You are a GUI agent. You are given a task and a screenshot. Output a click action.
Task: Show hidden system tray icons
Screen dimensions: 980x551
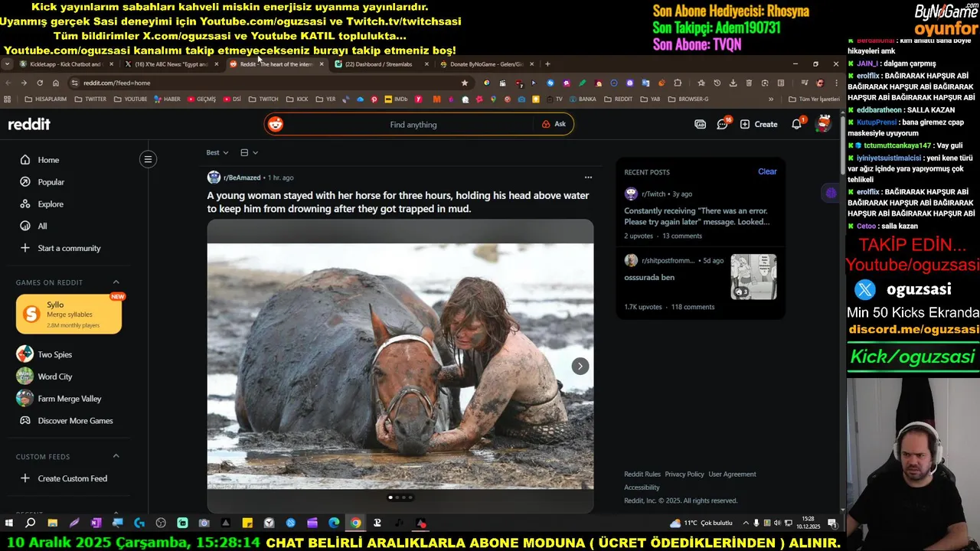[745, 523]
